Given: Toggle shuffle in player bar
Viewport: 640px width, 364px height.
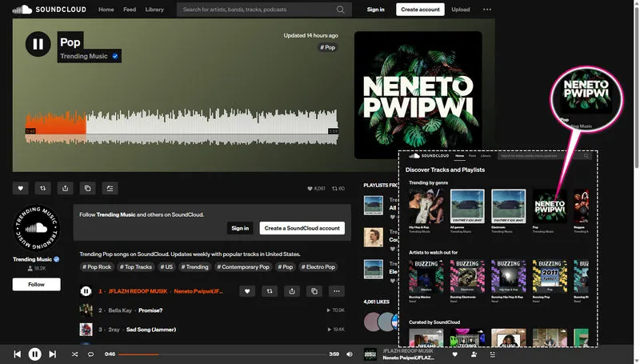Looking at the screenshot, I should [x=74, y=354].
